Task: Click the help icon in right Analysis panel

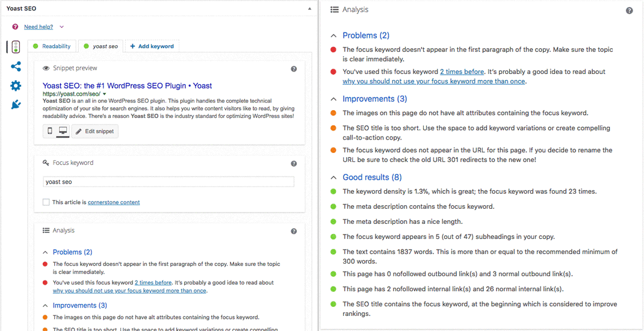Action: point(629,11)
